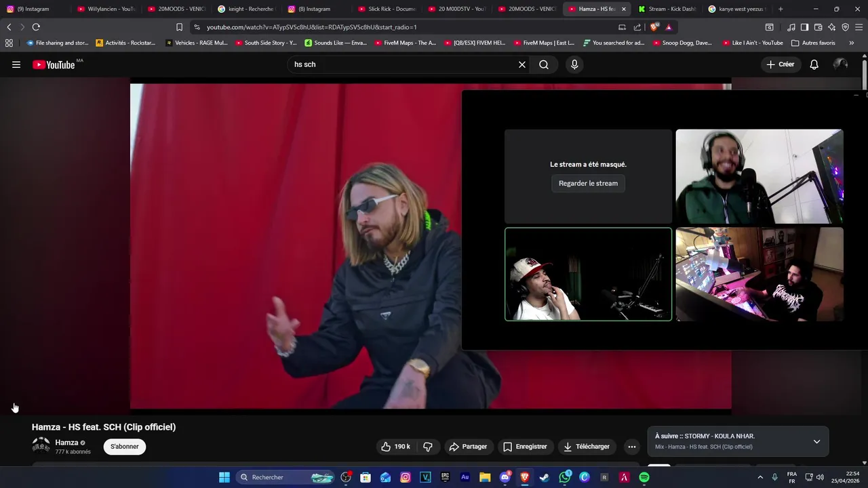Image resolution: width=868 pixels, height=488 pixels.
Task: Go back to the previous page
Action: [9, 27]
